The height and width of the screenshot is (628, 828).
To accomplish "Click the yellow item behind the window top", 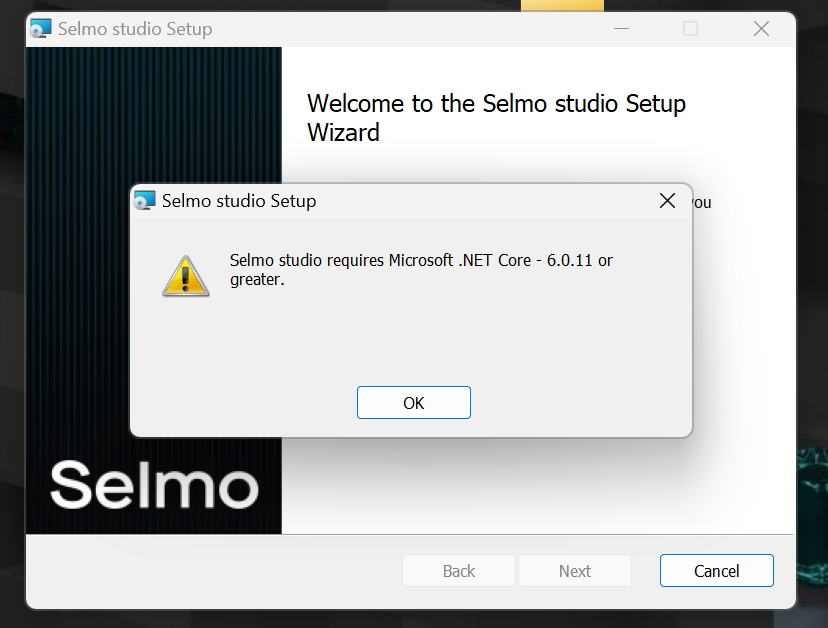I will click(x=562, y=5).
